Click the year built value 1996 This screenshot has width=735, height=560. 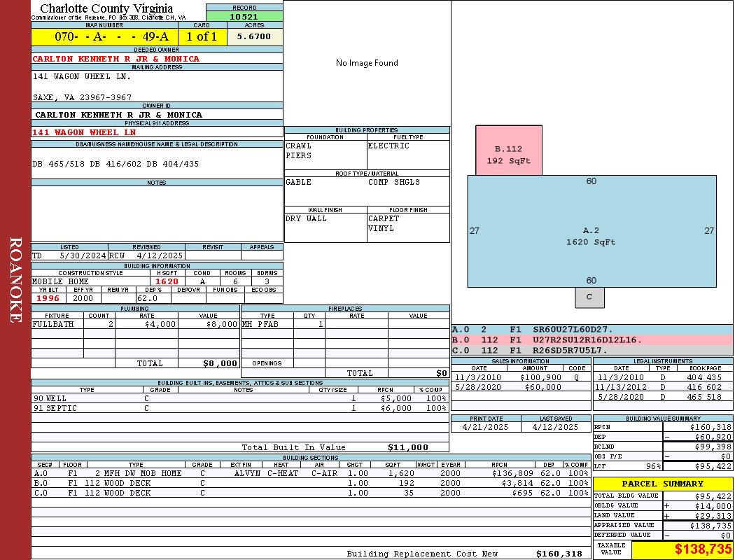click(x=48, y=298)
